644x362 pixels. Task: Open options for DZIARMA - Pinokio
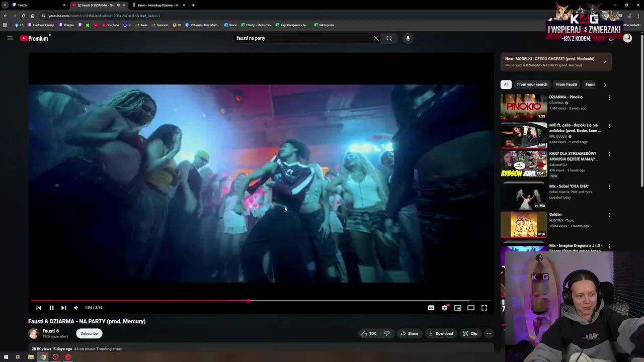click(609, 98)
